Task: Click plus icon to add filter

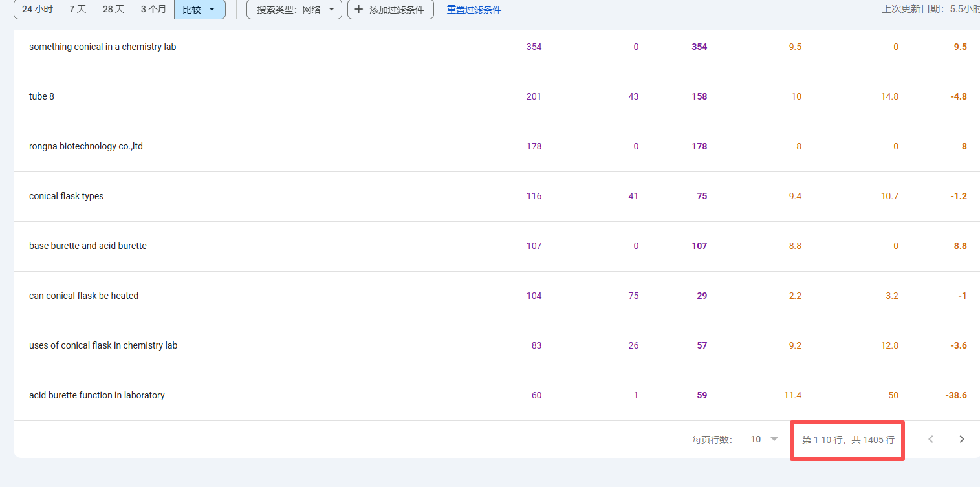Action: (x=359, y=10)
